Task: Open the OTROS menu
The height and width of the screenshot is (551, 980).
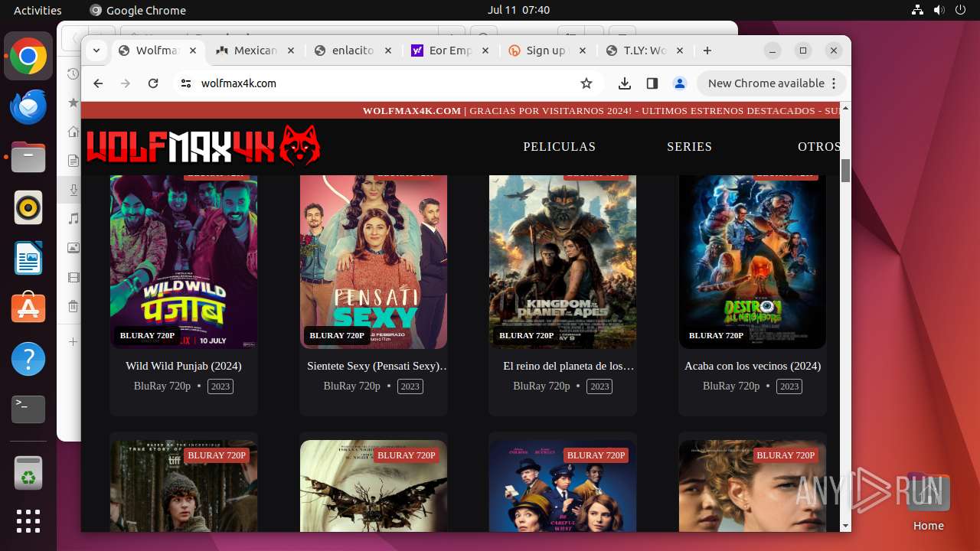Action: coord(818,146)
